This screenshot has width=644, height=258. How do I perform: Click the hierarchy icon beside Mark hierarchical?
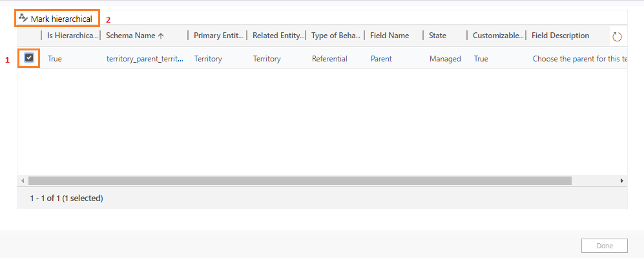point(23,18)
